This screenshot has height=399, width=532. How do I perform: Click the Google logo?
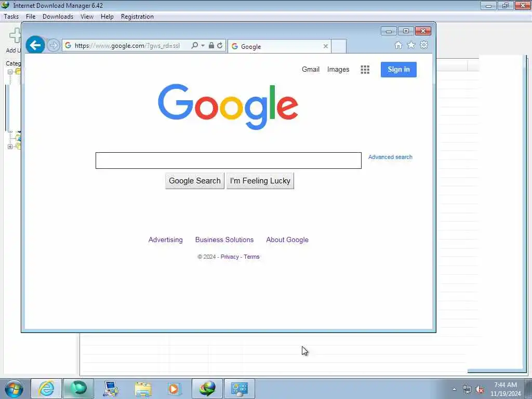[228, 107]
